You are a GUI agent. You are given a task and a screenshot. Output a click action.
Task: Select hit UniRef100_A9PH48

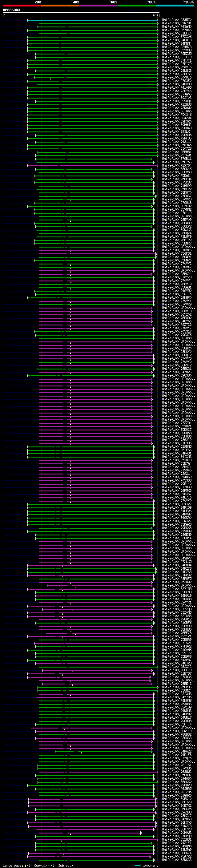pos(177,128)
